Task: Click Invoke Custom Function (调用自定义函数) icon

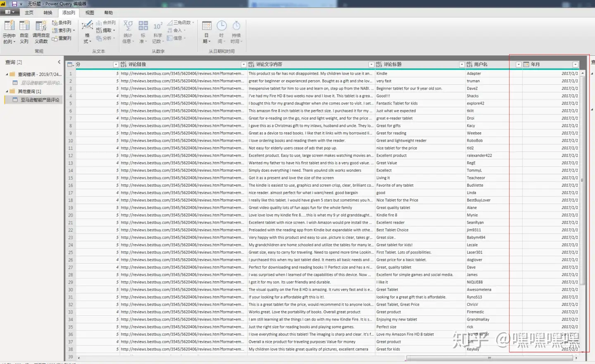Action: coord(41,26)
